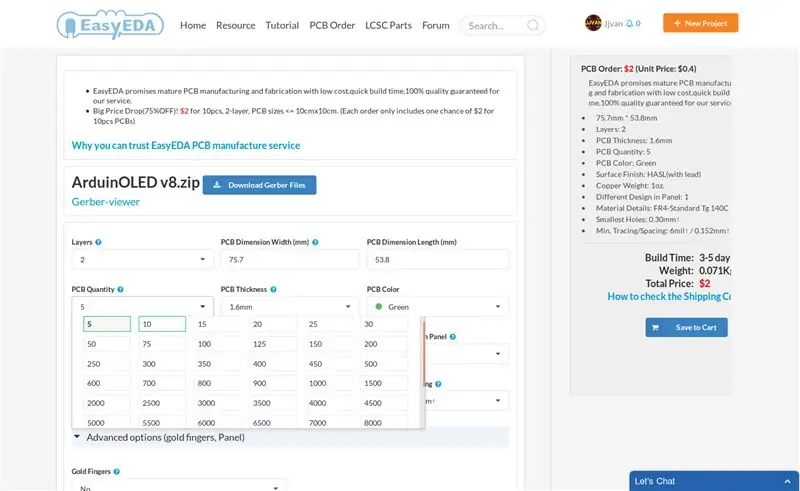Open the PCB Color dropdown
Image resolution: width=800 pixels, height=491 pixels.
438,306
